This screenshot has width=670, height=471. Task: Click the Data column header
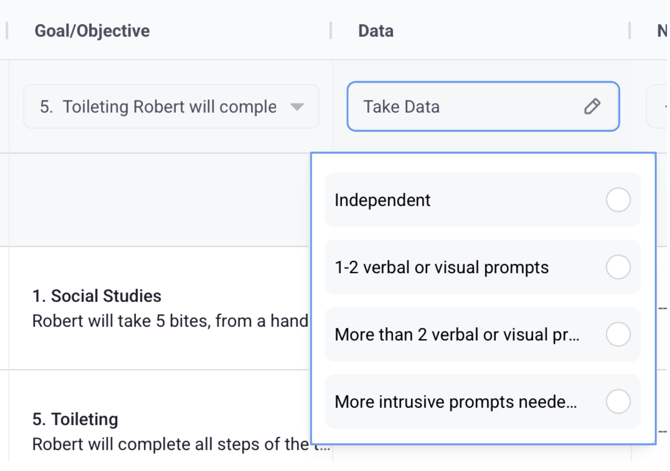tap(376, 31)
